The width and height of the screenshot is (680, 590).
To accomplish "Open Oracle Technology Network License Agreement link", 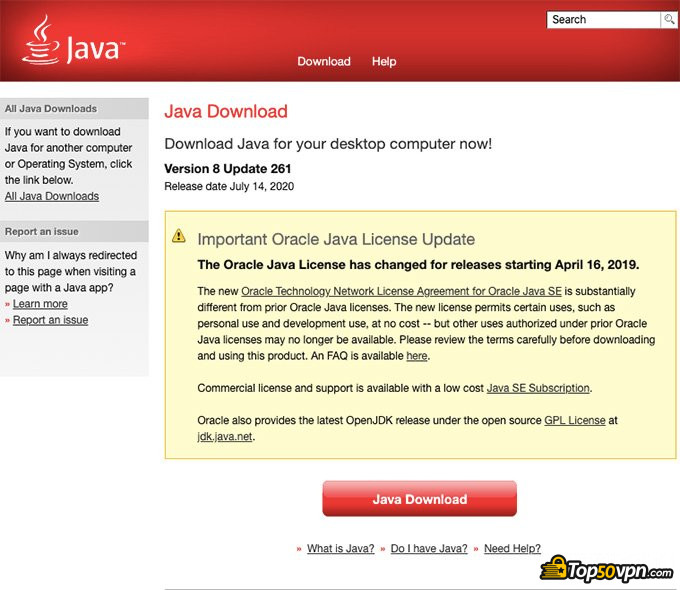I will coord(401,291).
